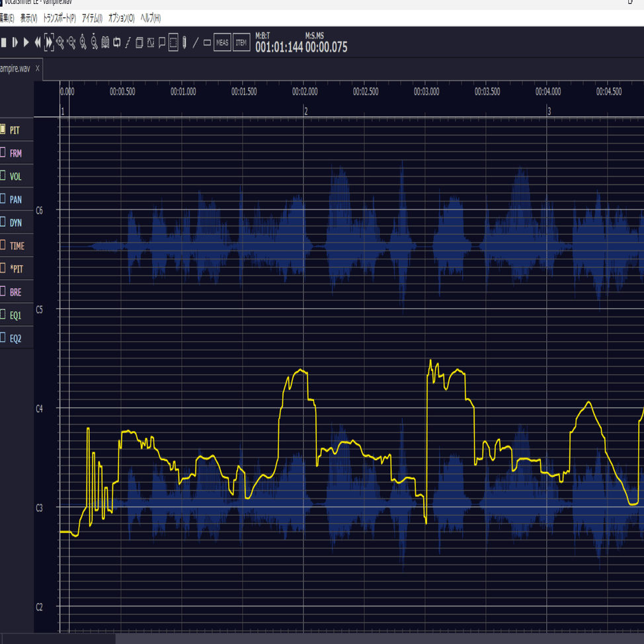Image resolution: width=644 pixels, height=644 pixels.
Task: Toggle the BRE parameter checkbox
Action: click(x=3, y=291)
